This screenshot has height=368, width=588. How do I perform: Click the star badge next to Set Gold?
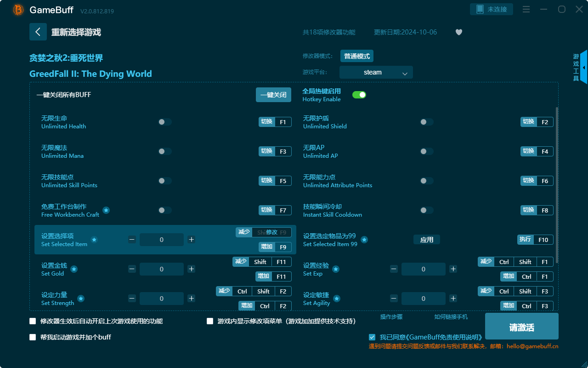tap(73, 269)
